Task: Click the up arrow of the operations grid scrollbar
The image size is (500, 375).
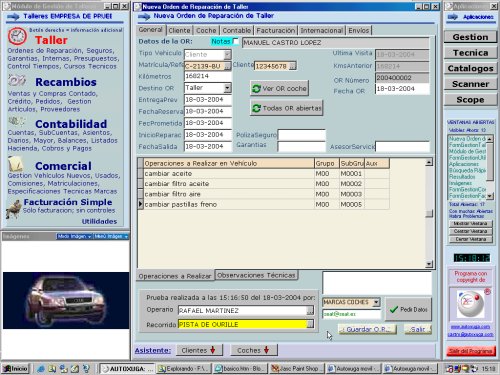Action: 429,162
